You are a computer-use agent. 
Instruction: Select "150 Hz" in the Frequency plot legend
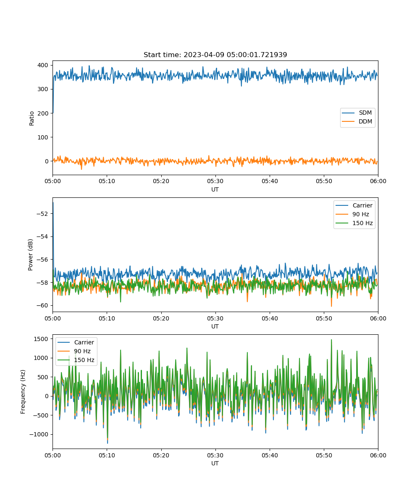[x=84, y=360]
